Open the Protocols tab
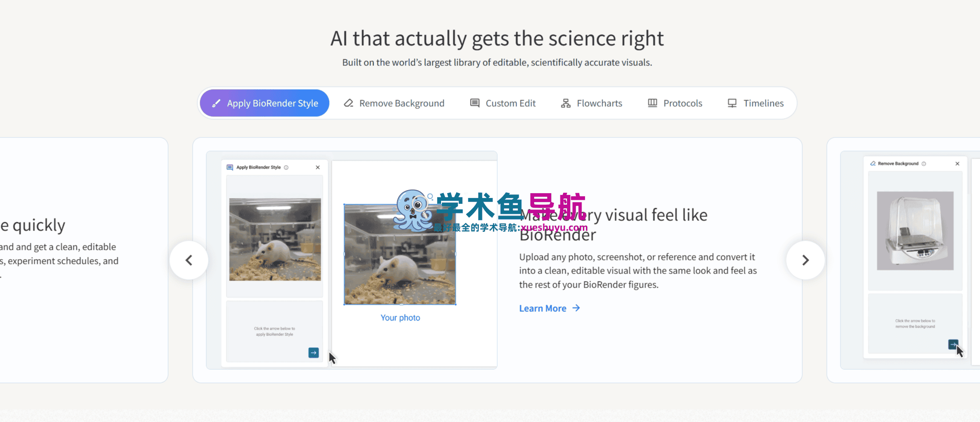Viewport: 980px width, 422px height. (675, 103)
